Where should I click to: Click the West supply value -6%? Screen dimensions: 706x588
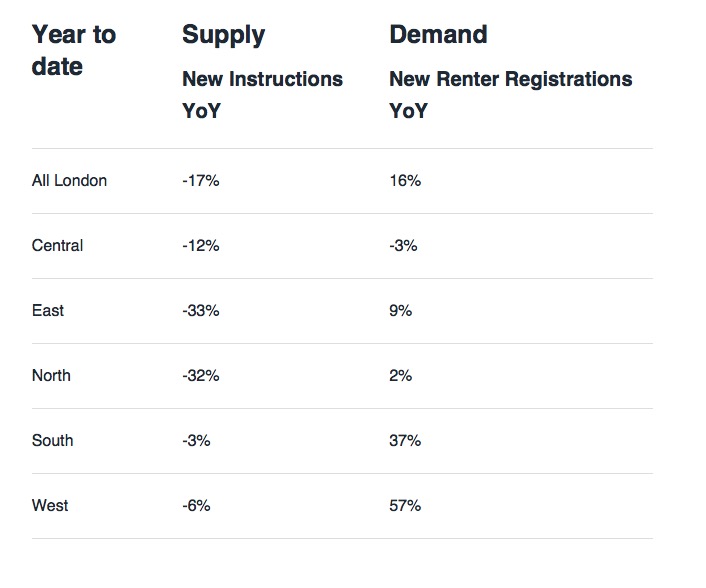(196, 506)
